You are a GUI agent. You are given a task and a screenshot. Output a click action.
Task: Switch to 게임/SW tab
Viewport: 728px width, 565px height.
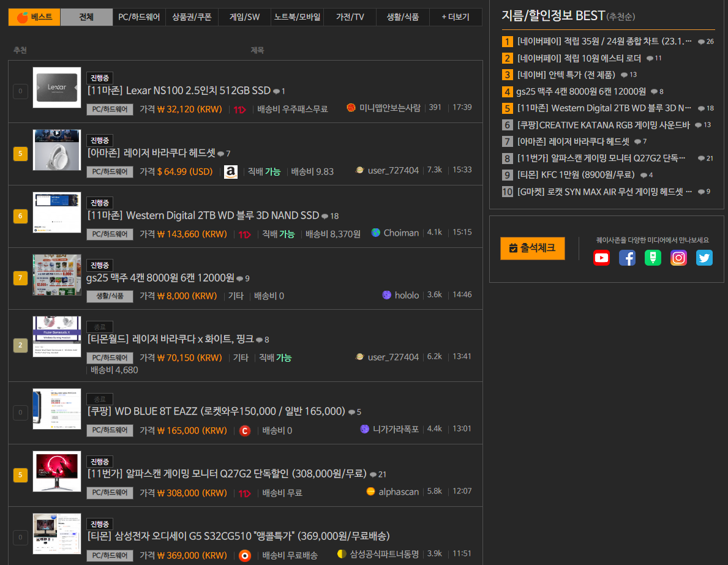[x=245, y=17]
